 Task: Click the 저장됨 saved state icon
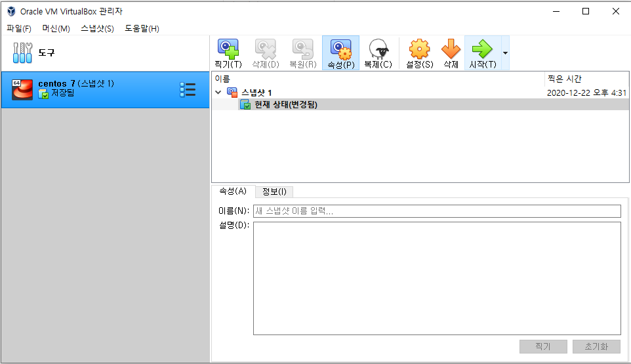pos(43,94)
